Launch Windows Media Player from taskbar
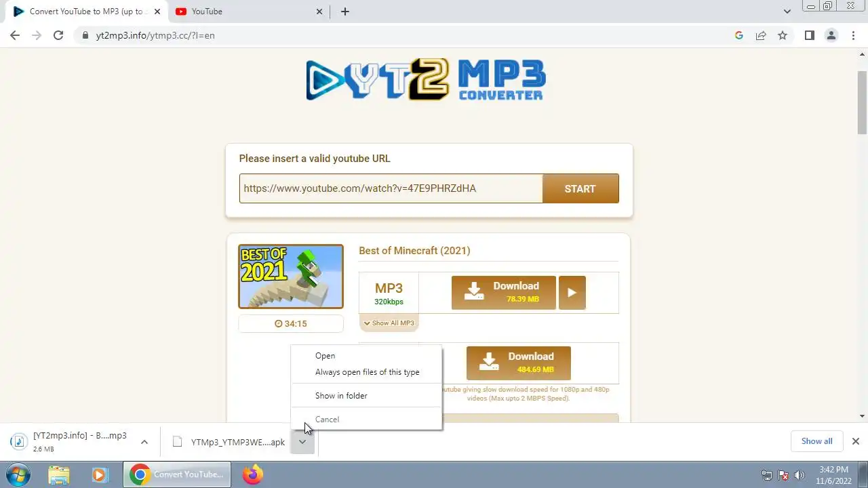 [100, 474]
